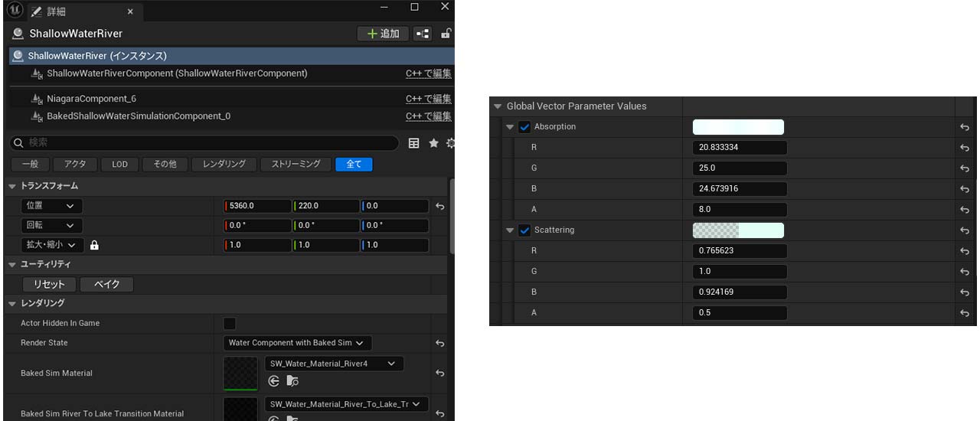Image resolution: width=980 pixels, height=421 pixels.
Task: Toggle the Actor Hidden In Game checkbox
Action: (229, 323)
